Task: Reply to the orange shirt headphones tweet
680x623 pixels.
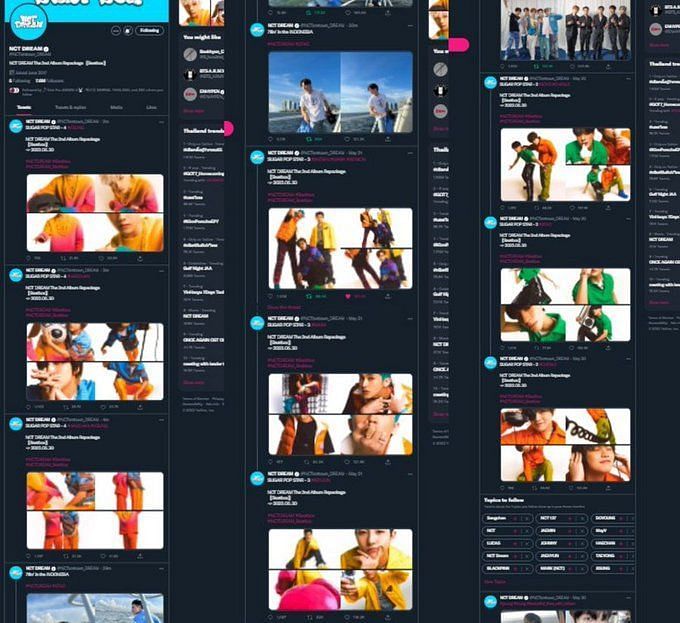Action: click(503, 488)
